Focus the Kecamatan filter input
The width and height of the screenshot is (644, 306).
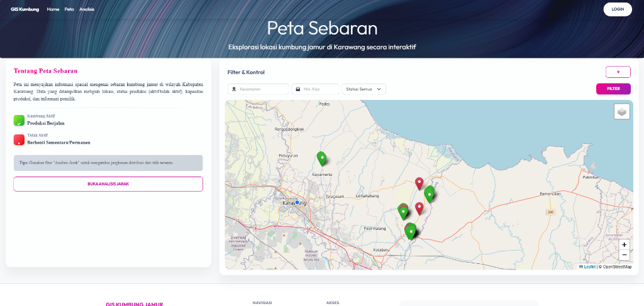click(x=258, y=89)
